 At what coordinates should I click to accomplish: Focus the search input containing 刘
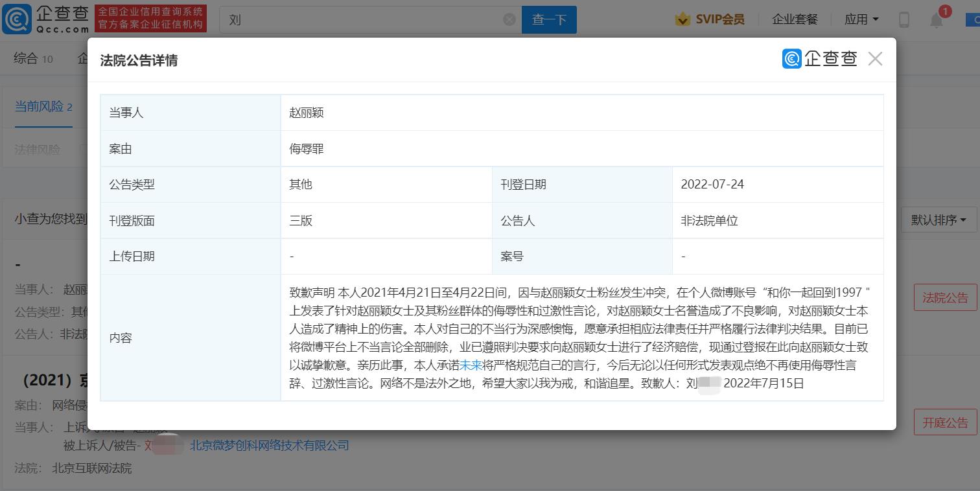[363, 19]
